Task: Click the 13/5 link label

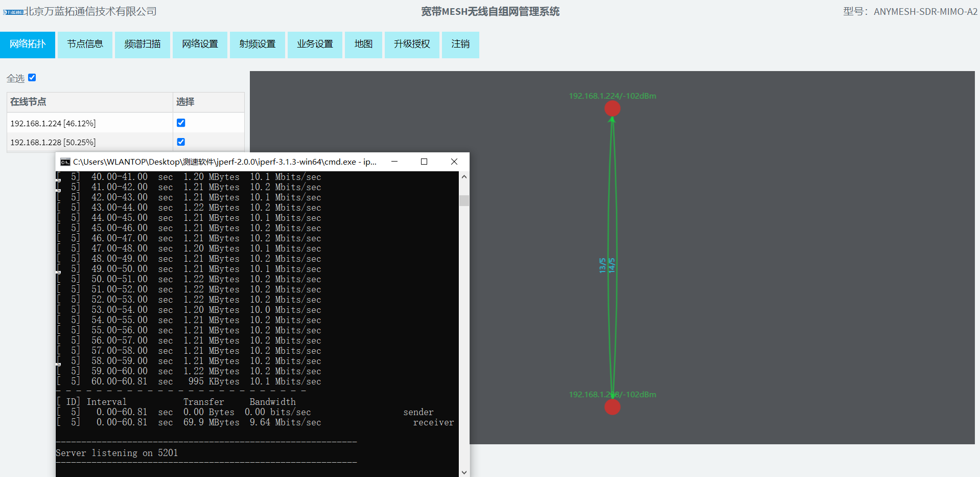Action: coord(602,265)
